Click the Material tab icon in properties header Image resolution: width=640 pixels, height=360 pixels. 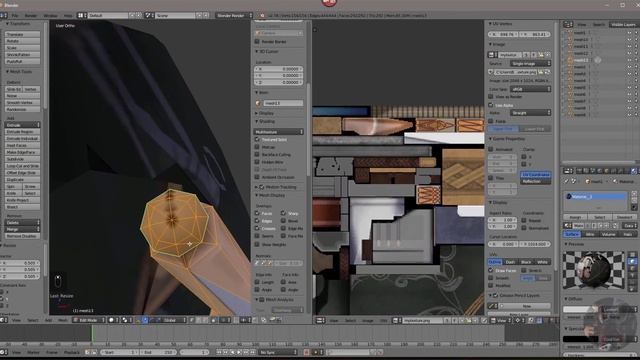[633, 171]
